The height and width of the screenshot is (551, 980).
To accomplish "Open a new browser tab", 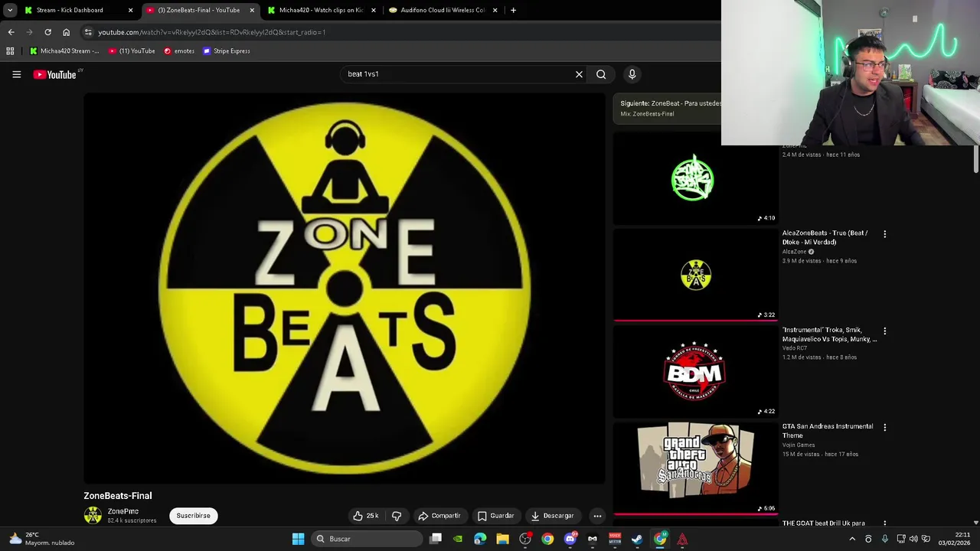I will (x=513, y=10).
